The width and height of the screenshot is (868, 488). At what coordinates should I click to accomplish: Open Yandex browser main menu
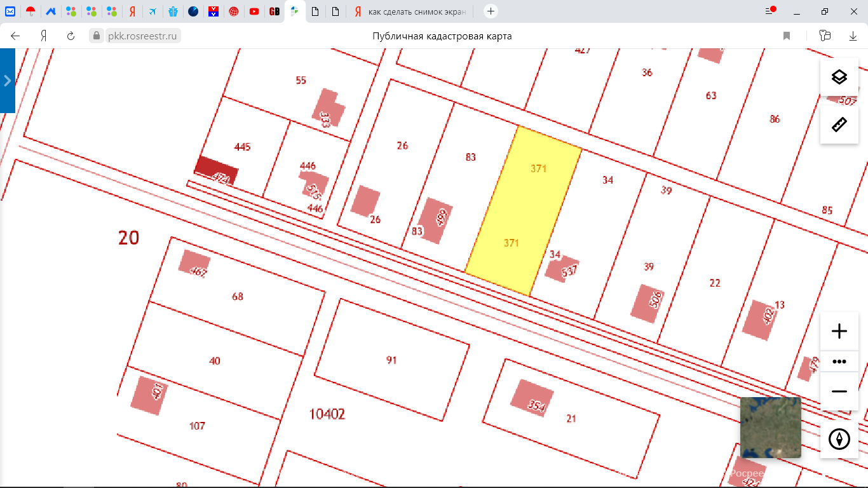[x=771, y=11]
